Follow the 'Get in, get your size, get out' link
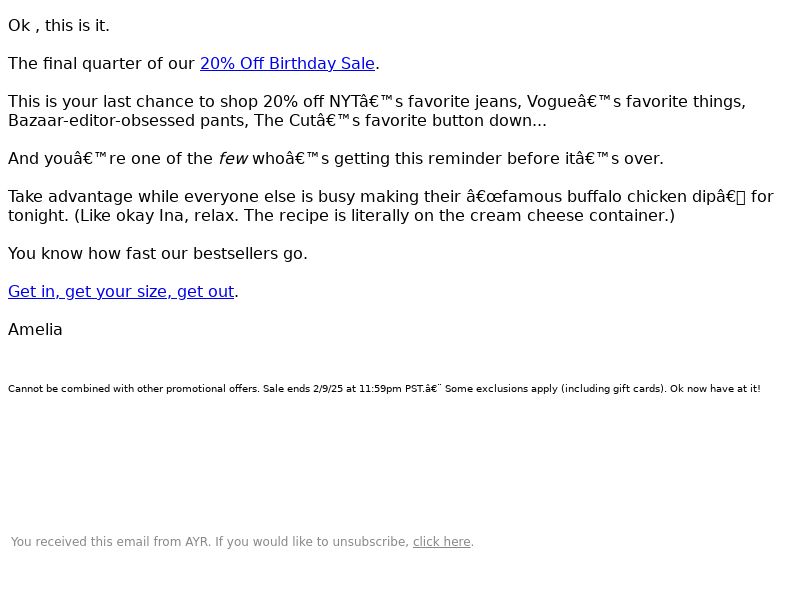Viewport: 800px width, 600px height. pos(121,291)
